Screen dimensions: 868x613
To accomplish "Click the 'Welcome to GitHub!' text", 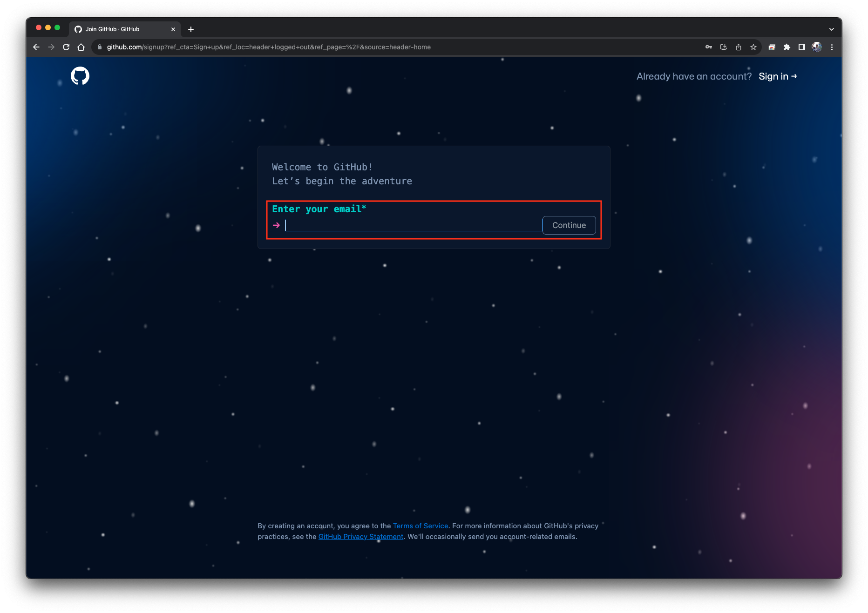I will [x=322, y=167].
